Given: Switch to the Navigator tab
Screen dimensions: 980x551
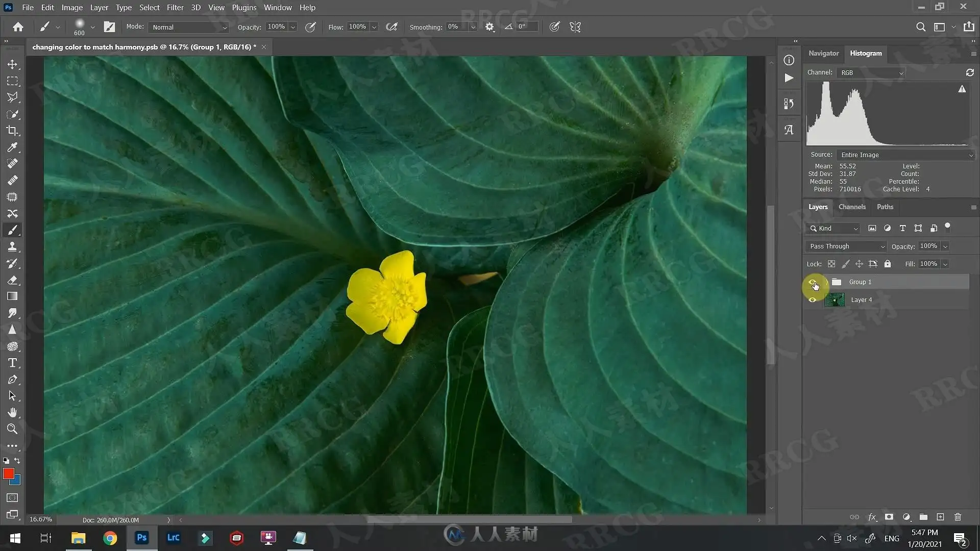Looking at the screenshot, I should [x=823, y=53].
